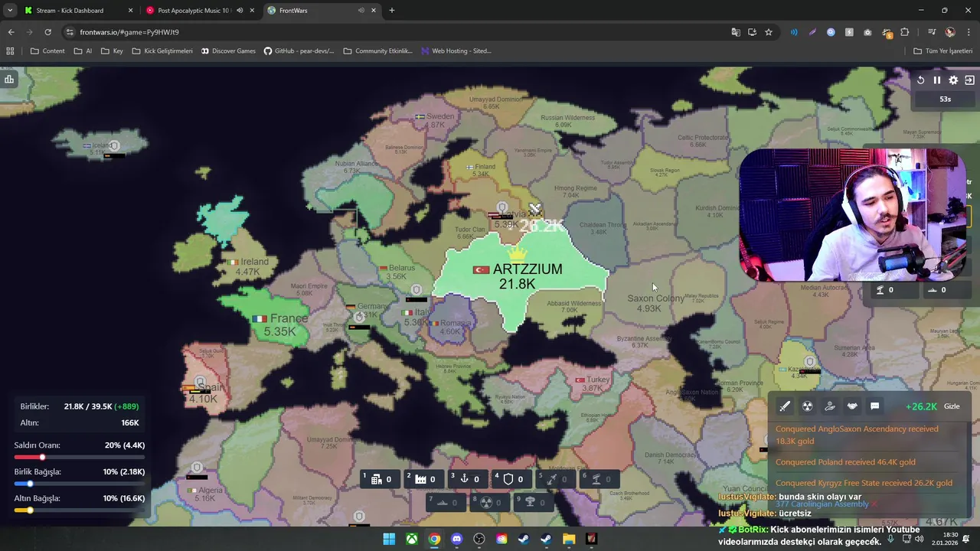This screenshot has height=551, width=980.
Task: Select the City build slot 1
Action: 381,479
